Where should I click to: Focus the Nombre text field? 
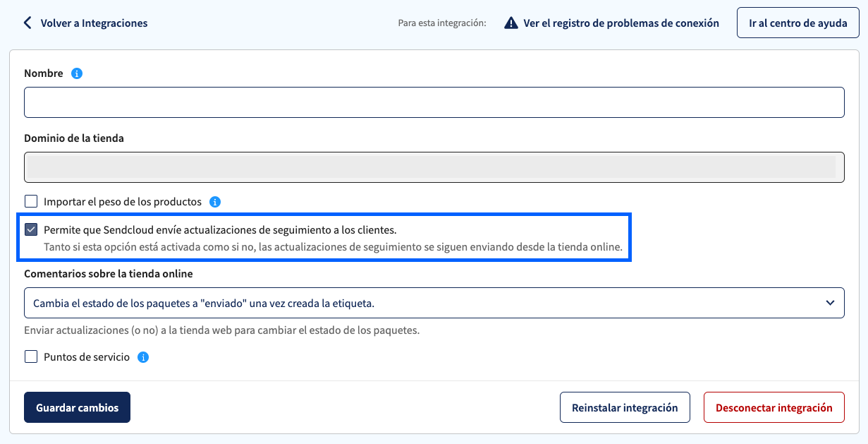click(434, 102)
